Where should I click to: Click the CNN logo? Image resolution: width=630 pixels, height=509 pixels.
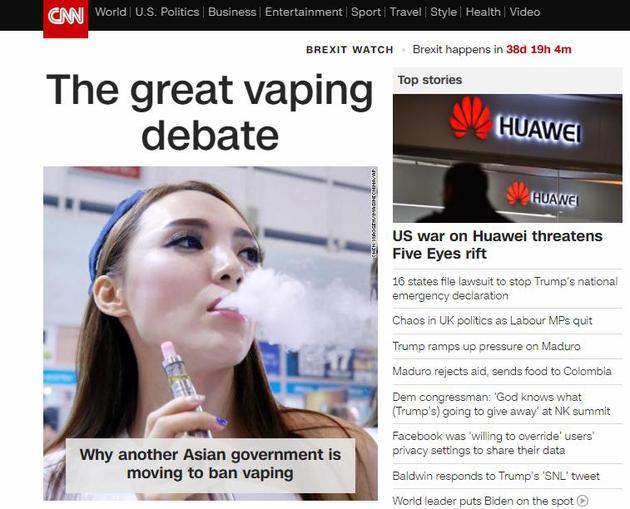click(65, 17)
